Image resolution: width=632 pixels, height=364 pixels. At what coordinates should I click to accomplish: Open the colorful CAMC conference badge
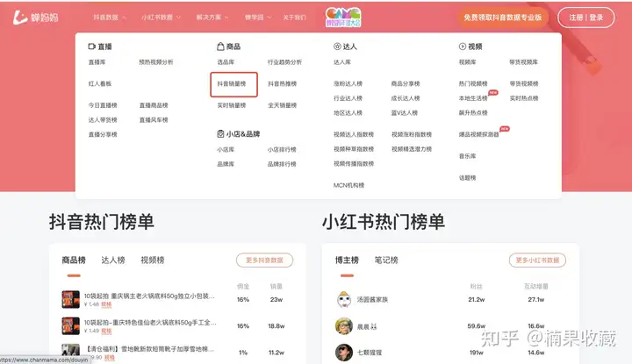(343, 18)
